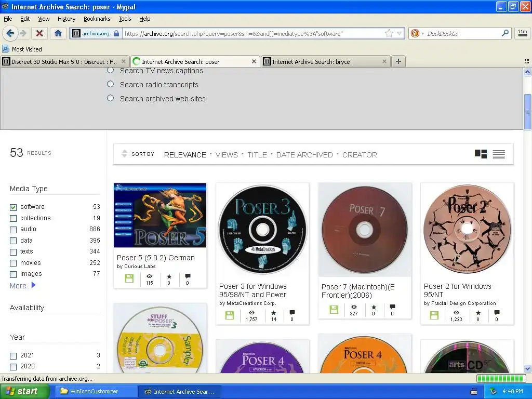532x399 pixels.
Task: Sort results by Title
Action: coord(257,155)
